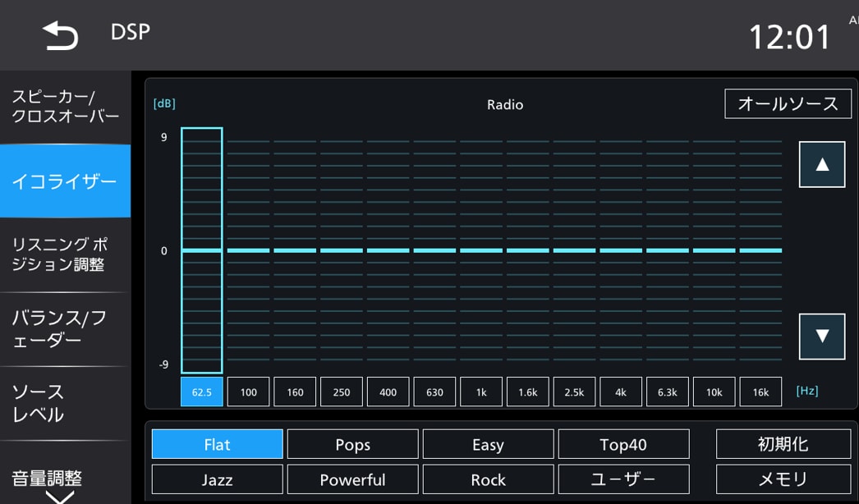Go to バランス/フェーダー menu
The width and height of the screenshot is (859, 504).
coord(65,329)
